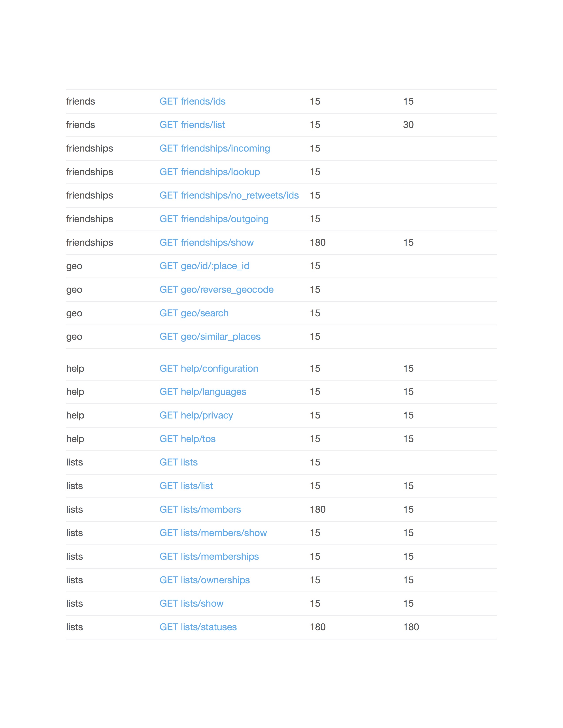Select the GET lists/memberships link

pyautogui.click(x=209, y=557)
